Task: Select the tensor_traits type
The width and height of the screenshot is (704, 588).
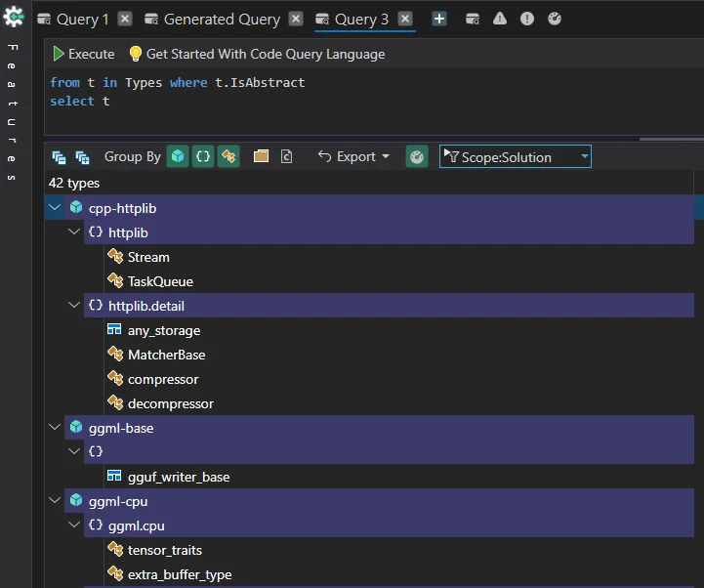Action: point(165,550)
